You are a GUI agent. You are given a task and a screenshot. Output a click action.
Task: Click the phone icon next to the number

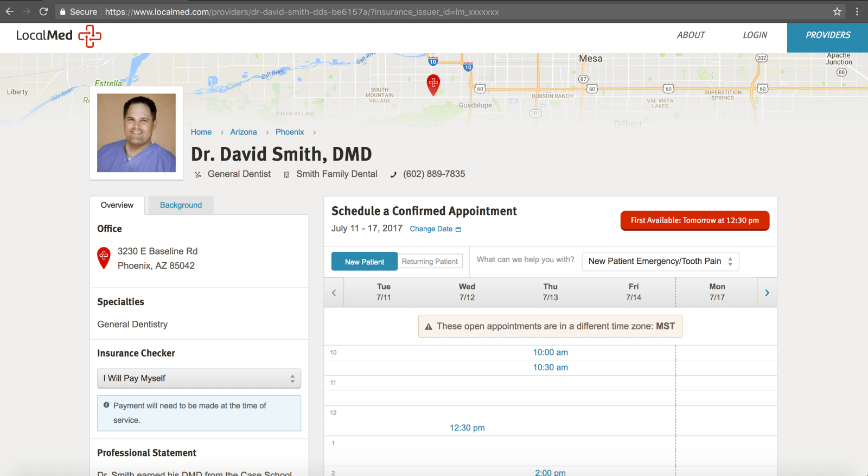393,175
